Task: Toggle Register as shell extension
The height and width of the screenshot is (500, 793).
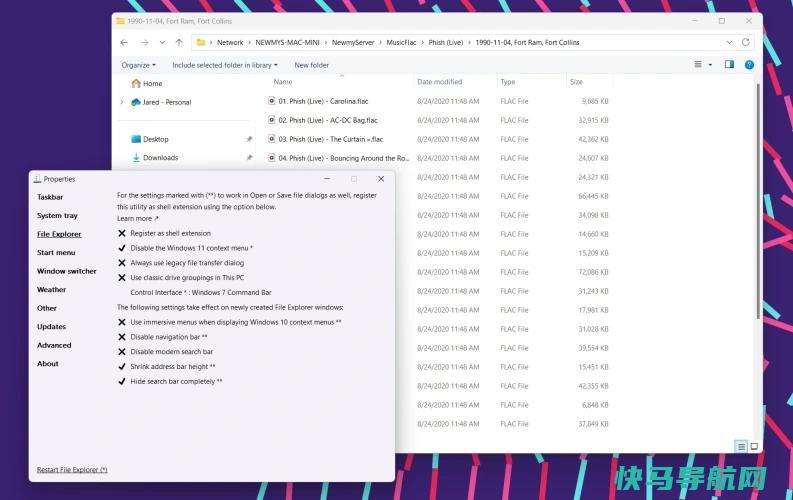Action: (164, 233)
